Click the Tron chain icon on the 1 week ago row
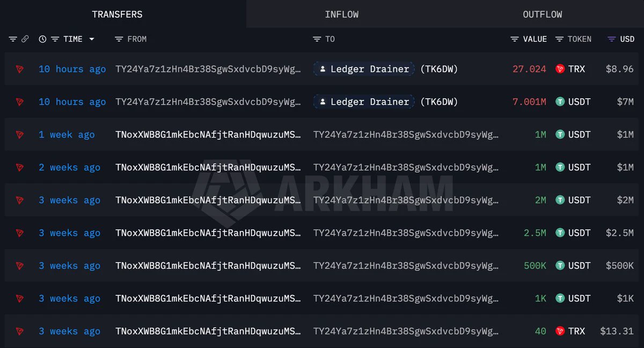This screenshot has width=644, height=348. click(20, 135)
